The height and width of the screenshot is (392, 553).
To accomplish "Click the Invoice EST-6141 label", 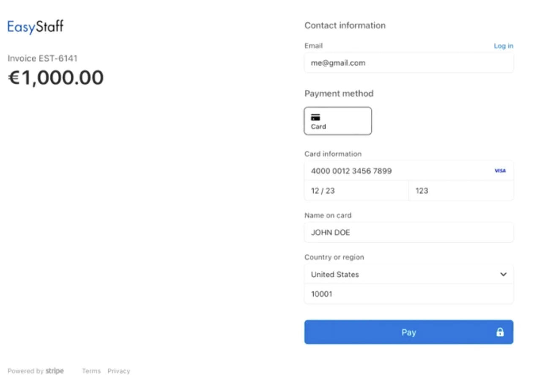I will click(x=42, y=58).
